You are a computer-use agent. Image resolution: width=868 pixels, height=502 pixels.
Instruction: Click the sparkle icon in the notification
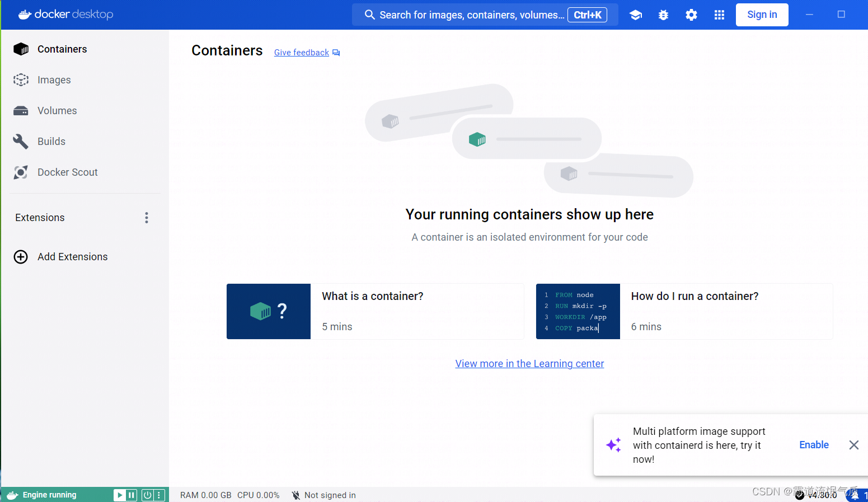614,445
